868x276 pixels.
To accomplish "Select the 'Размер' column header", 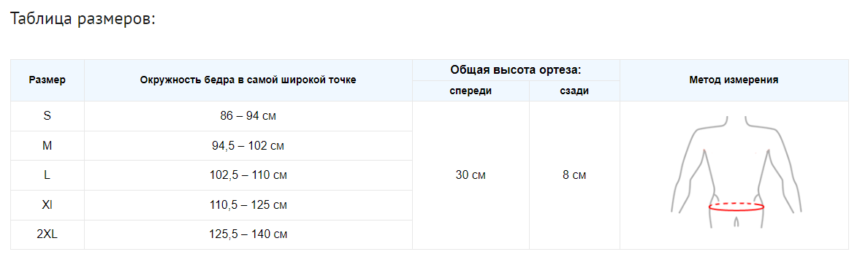I will [47, 80].
